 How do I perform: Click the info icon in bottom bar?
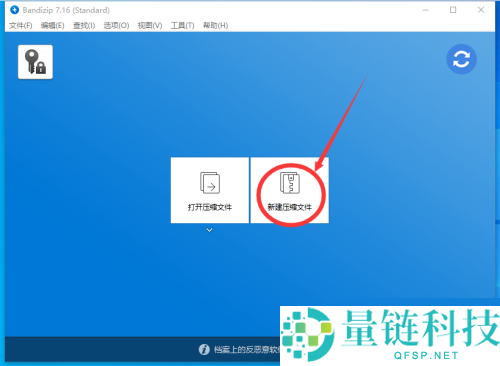tap(204, 349)
